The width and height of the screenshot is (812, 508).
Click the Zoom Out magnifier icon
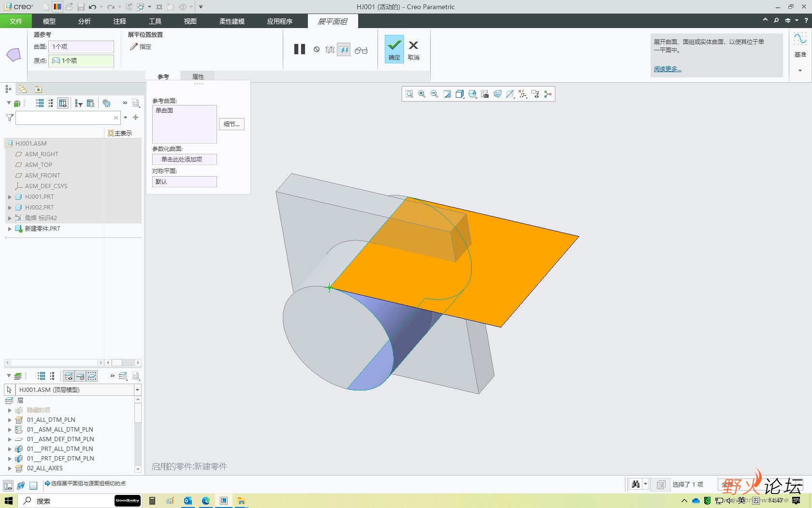pyautogui.click(x=435, y=94)
